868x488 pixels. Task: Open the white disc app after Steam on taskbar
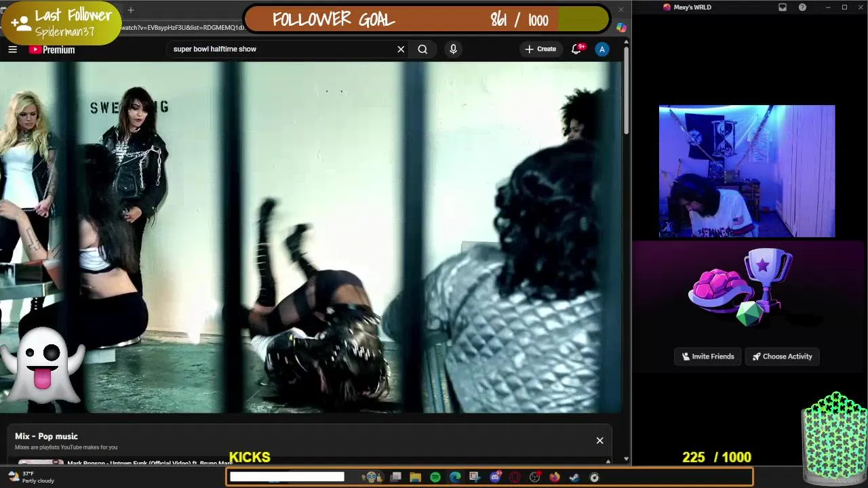[x=594, y=477]
